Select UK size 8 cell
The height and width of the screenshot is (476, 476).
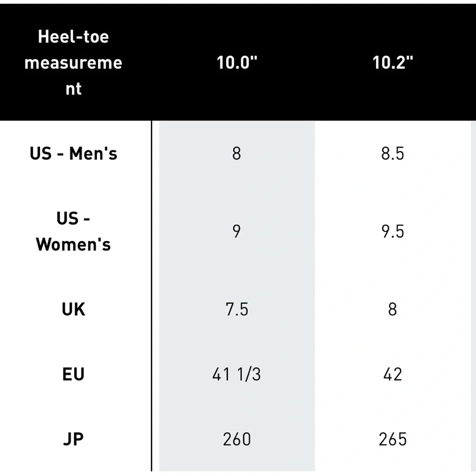(x=393, y=309)
